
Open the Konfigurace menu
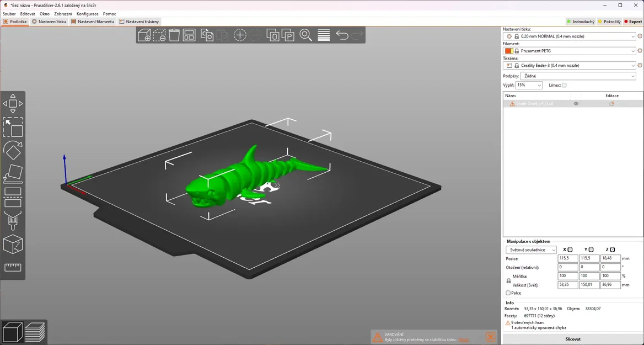pyautogui.click(x=88, y=14)
